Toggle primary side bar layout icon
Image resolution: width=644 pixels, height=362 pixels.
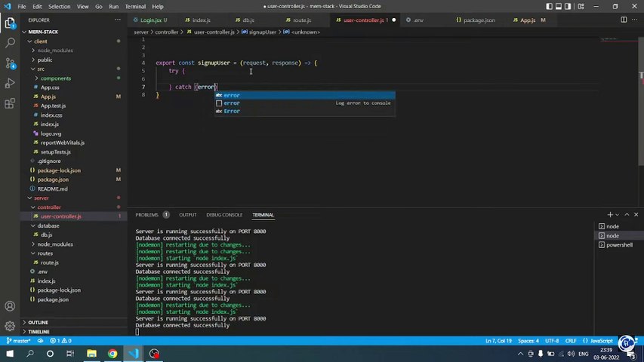[x=549, y=6]
